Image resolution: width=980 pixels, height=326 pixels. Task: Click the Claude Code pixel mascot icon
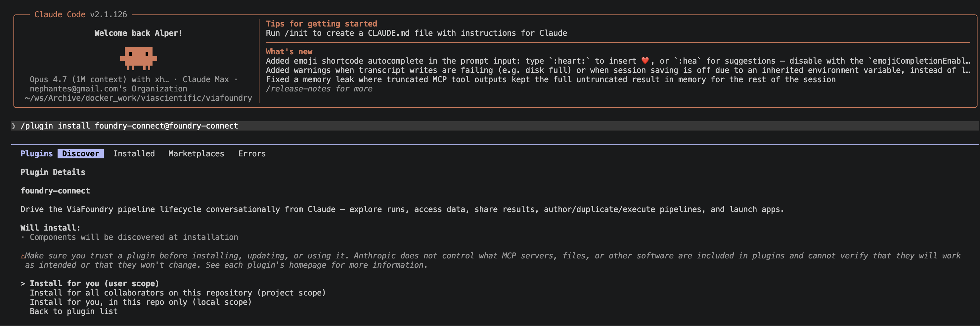click(x=139, y=58)
